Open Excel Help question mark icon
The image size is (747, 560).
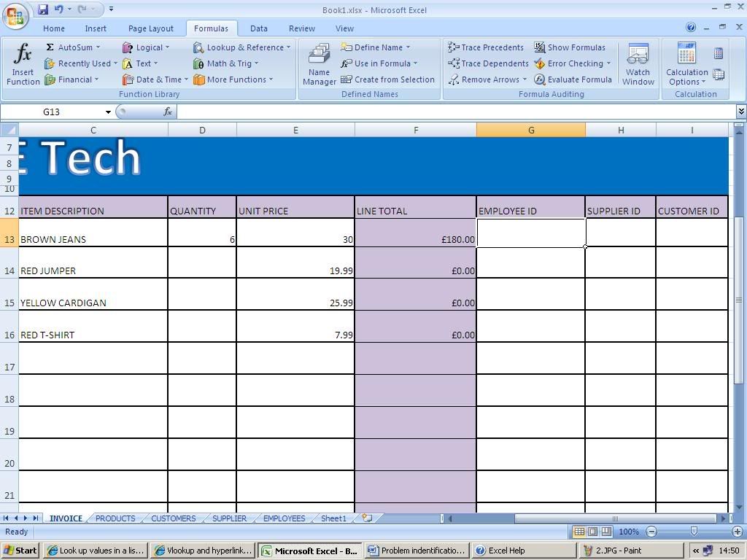(691, 27)
